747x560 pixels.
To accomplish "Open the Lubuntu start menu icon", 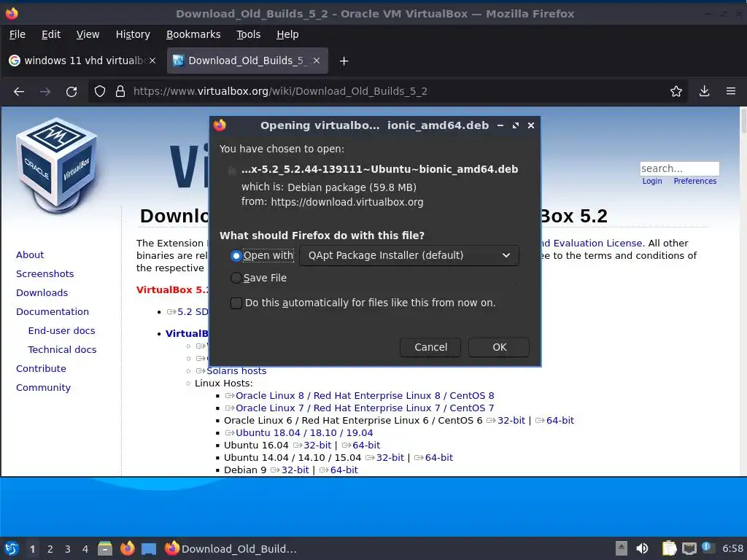I will click(x=12, y=548).
